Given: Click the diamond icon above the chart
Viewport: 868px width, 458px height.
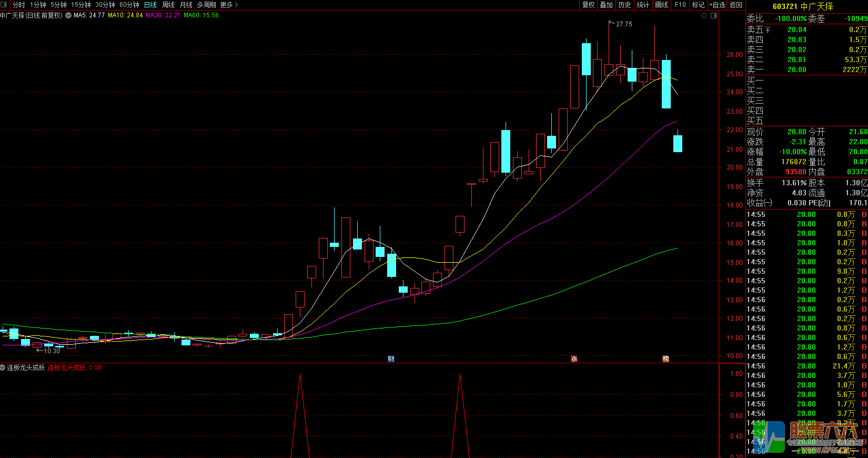Looking at the screenshot, I should pos(704,15).
